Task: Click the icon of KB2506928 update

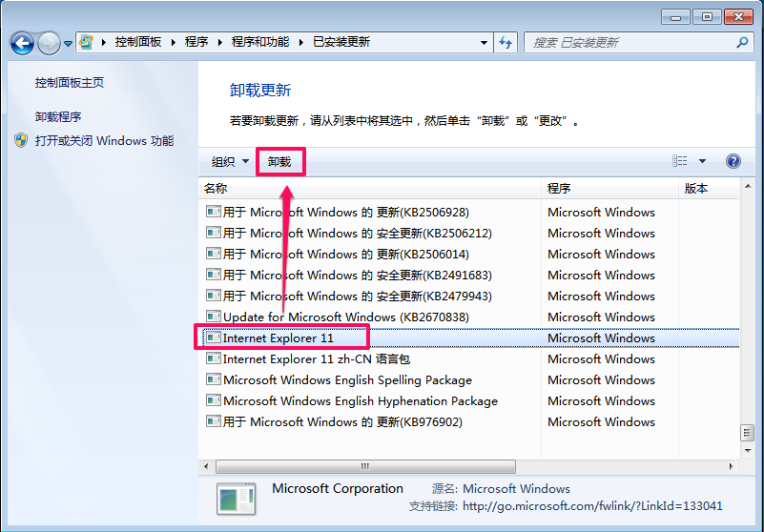Action: click(x=213, y=212)
